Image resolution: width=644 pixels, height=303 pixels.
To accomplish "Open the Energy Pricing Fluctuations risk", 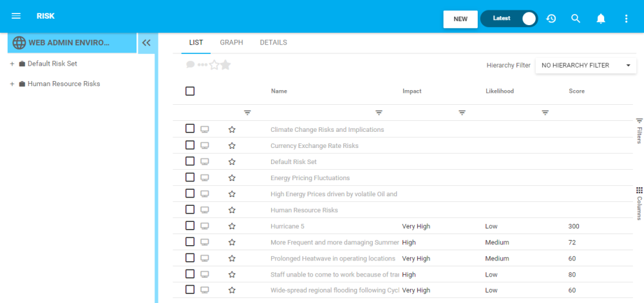I will 310,178.
